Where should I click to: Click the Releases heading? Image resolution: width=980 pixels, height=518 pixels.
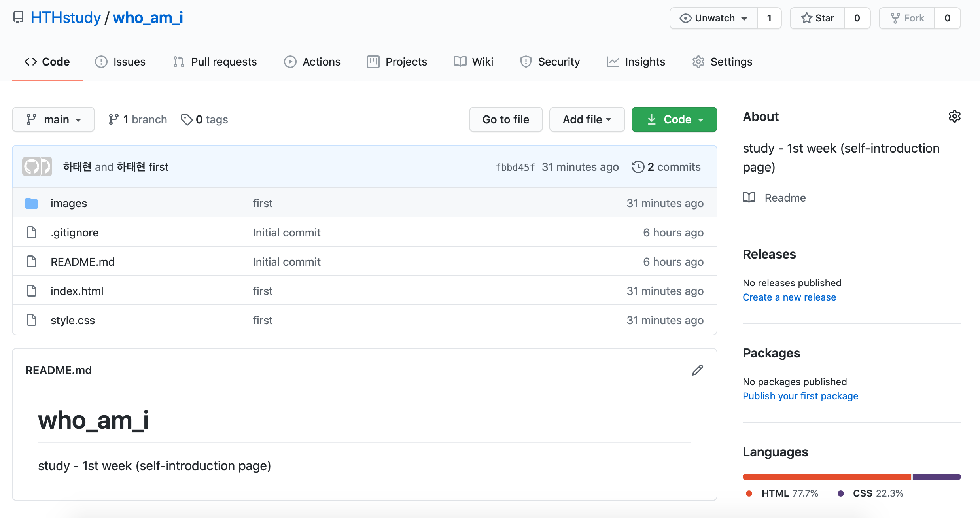(x=769, y=254)
